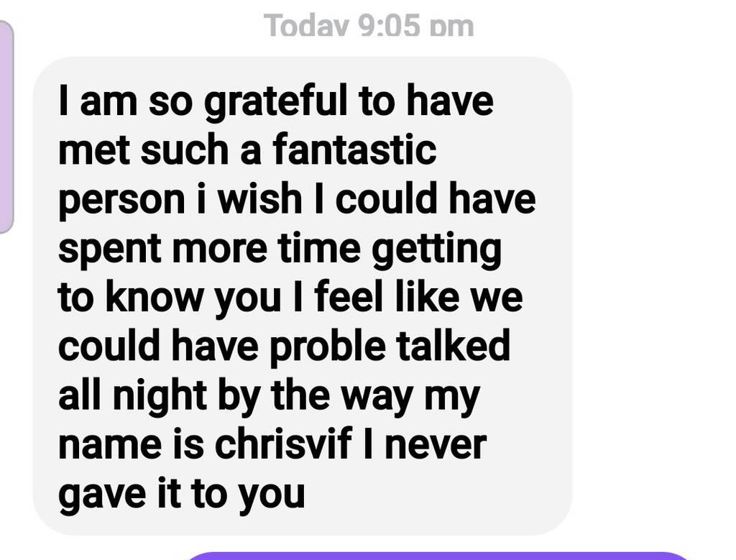Click the word "fantastic" in the message
This screenshot has height=560, width=736.
pos(355,150)
